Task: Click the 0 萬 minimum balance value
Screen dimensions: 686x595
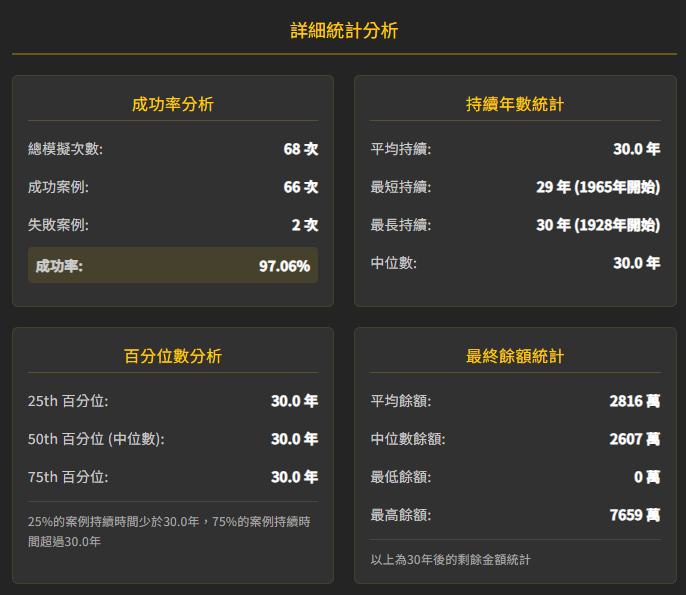Action: (647, 477)
